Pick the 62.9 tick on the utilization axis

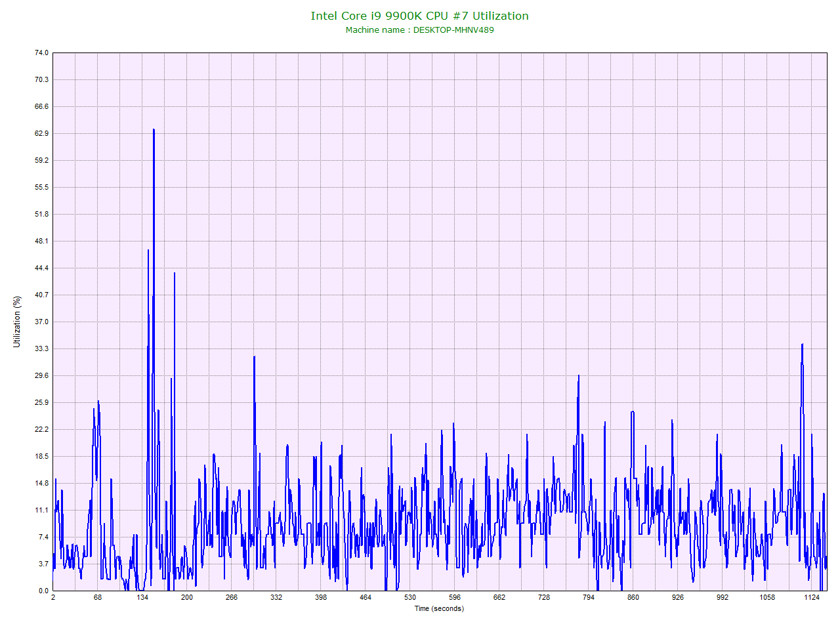41,133
